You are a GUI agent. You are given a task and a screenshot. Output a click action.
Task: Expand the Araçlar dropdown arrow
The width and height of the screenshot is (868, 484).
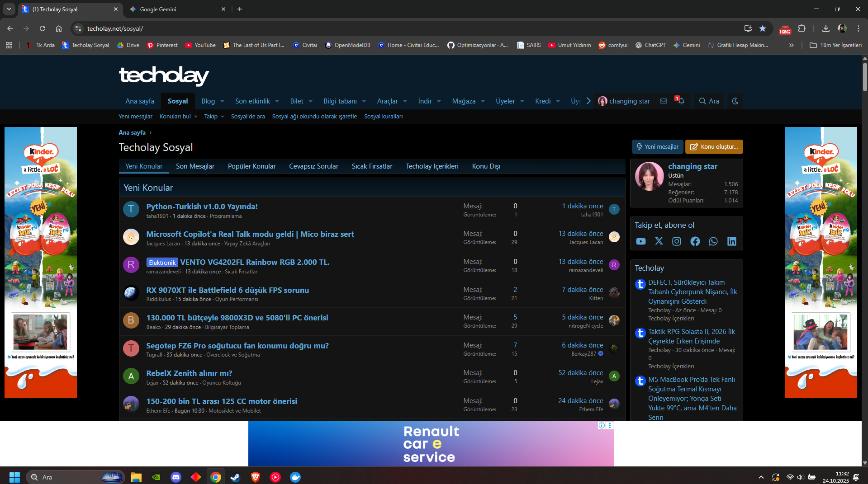click(x=405, y=101)
